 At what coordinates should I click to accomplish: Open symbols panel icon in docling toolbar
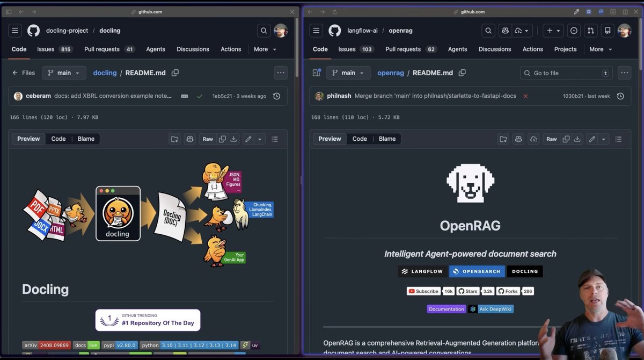pos(175,139)
